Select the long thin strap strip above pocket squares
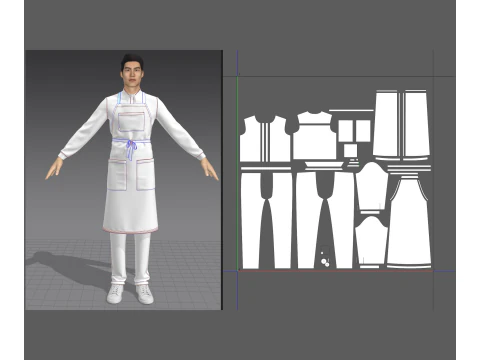Image resolution: width=480 pixels, height=360 pixels. click(351, 110)
